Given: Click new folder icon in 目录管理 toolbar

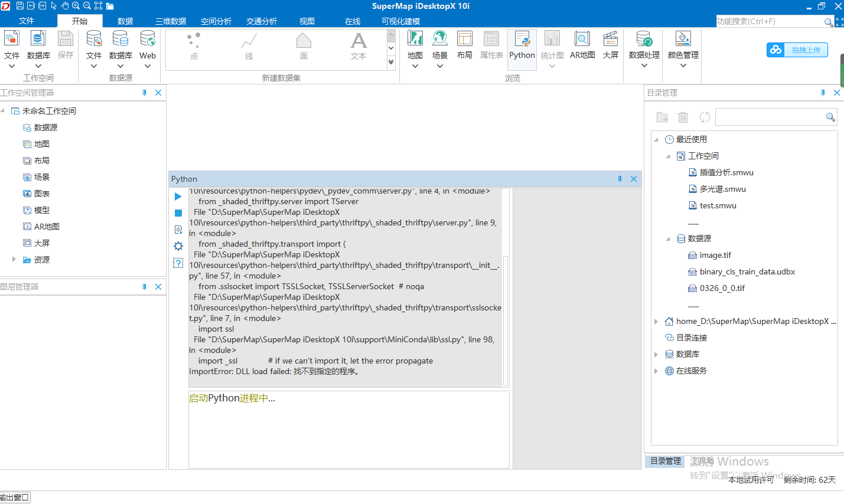Looking at the screenshot, I should pyautogui.click(x=662, y=117).
